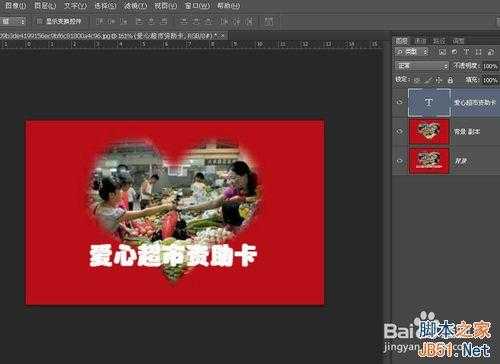Screen dimensions: 500x364
Task: Hide the 背景 layer
Action: coord(399,161)
